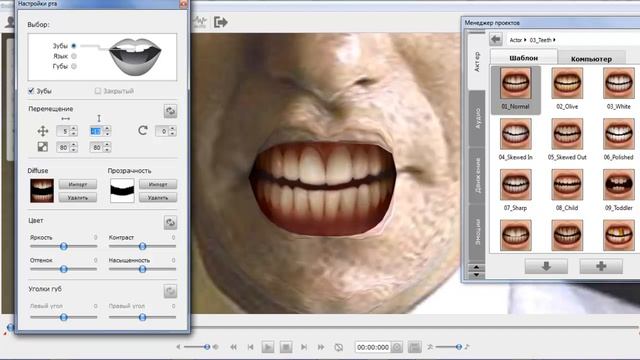This screenshot has width=640, height=360.
Task: Rewind the playback
Action: 233,347
